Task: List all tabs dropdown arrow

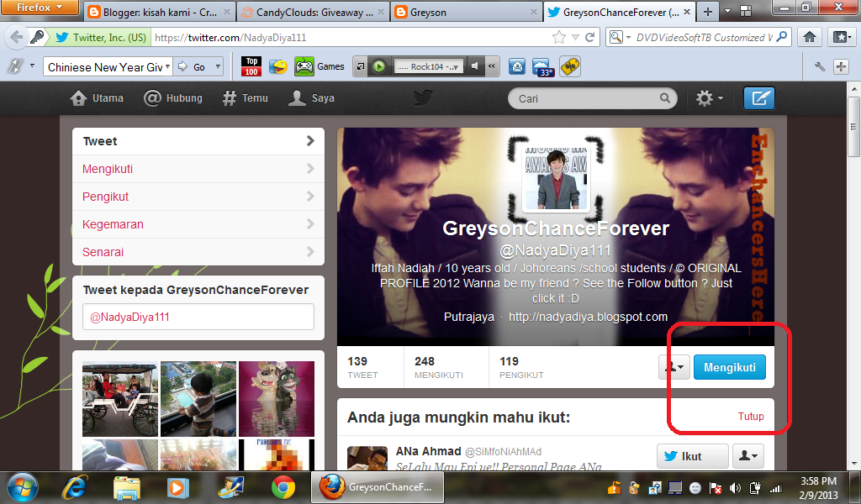Action: point(727,11)
